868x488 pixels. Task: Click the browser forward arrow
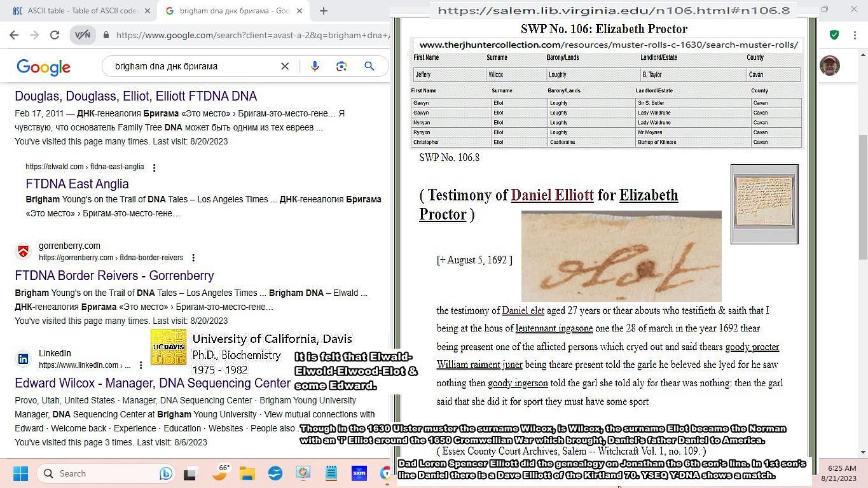click(x=35, y=35)
